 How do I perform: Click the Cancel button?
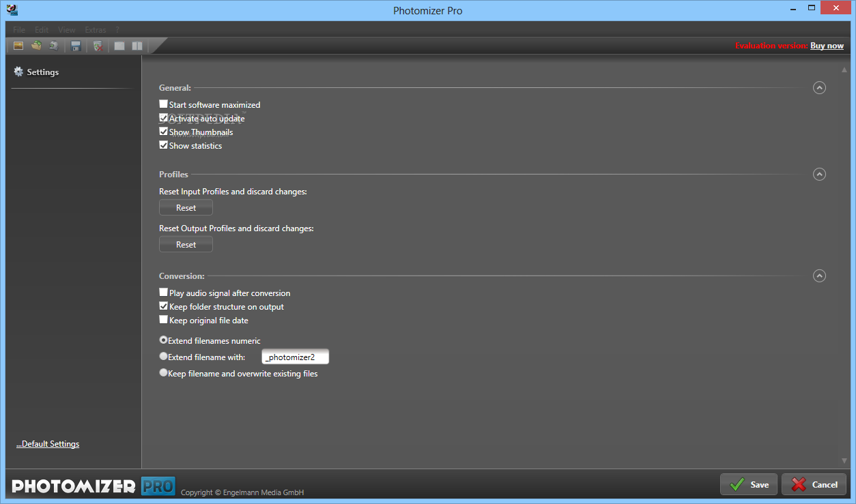pyautogui.click(x=814, y=484)
